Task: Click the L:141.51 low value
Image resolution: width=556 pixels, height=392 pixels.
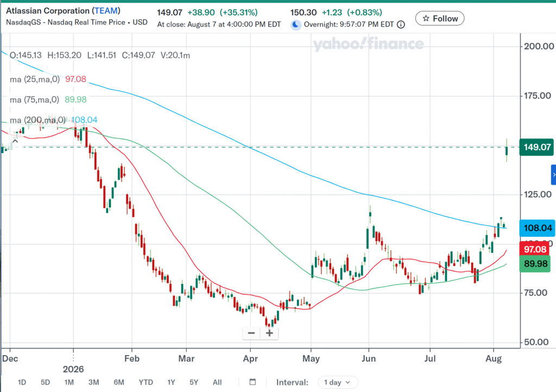Action: 102,55
